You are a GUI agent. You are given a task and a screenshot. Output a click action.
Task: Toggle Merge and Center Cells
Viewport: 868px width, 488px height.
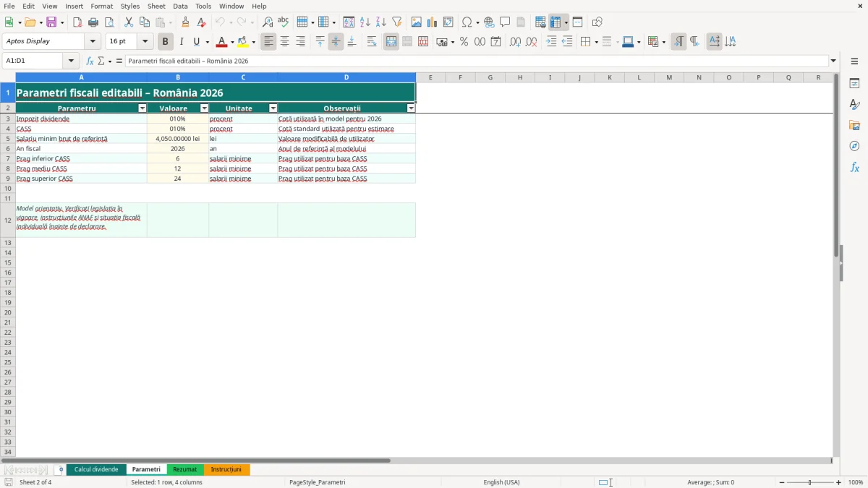[391, 42]
